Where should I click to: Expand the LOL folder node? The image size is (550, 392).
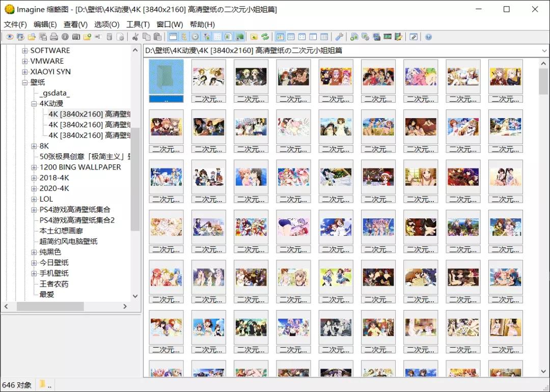point(34,199)
